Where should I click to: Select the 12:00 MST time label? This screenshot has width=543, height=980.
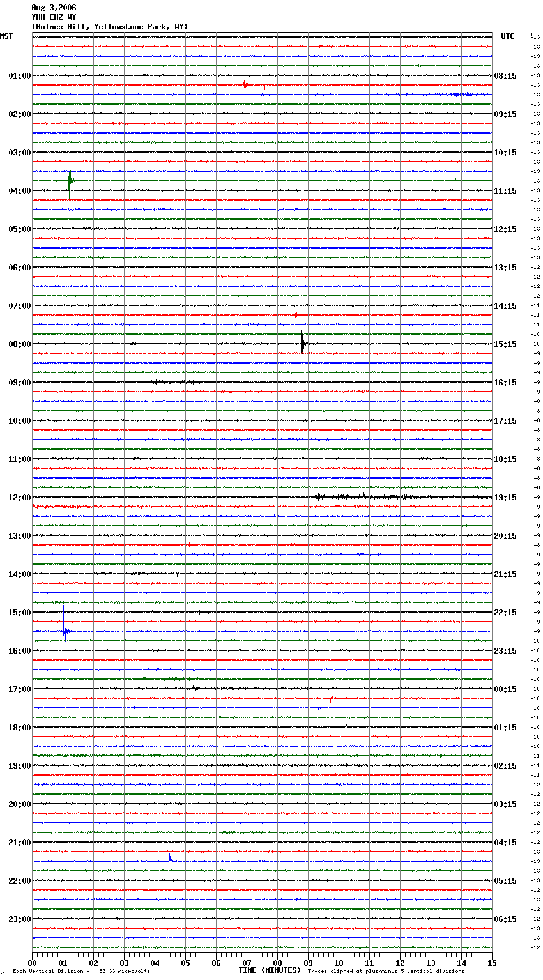tap(19, 498)
